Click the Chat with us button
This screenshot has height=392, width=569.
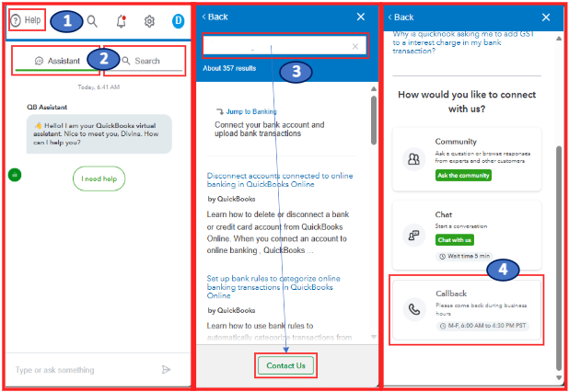click(x=454, y=239)
